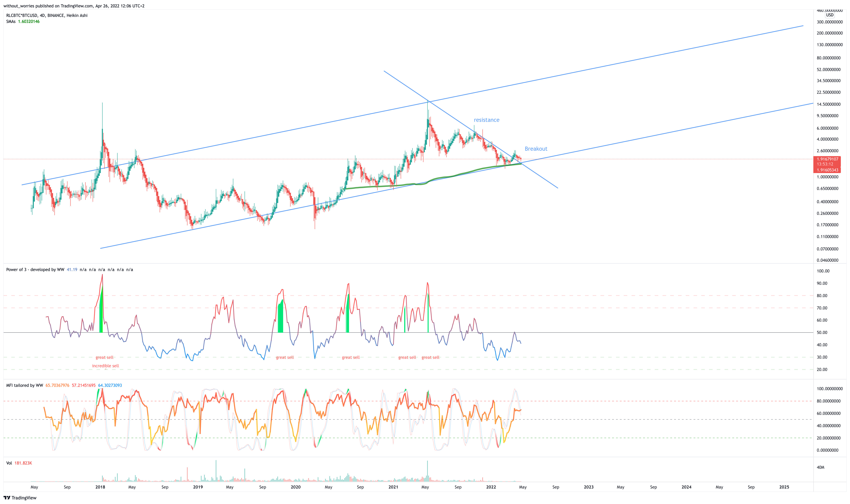850x504 pixels.
Task: Click the 20.00000000 label on the MFI axis
Action: 829,438
